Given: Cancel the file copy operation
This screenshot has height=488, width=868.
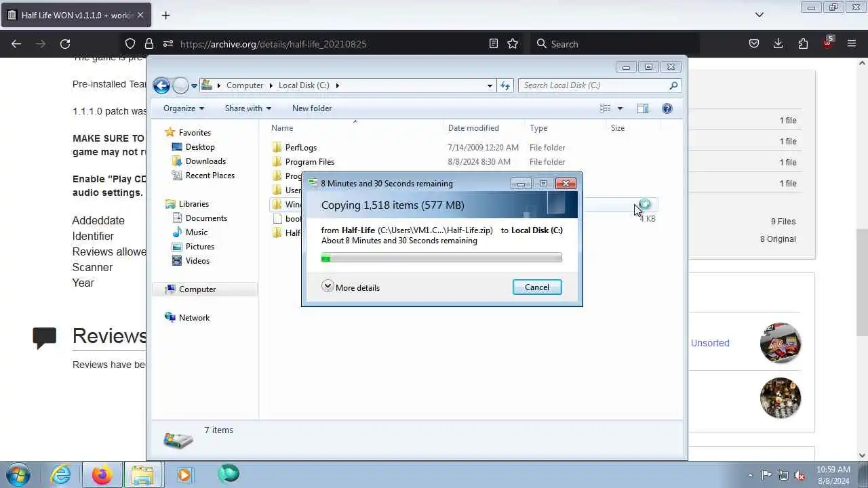Looking at the screenshot, I should click(537, 287).
